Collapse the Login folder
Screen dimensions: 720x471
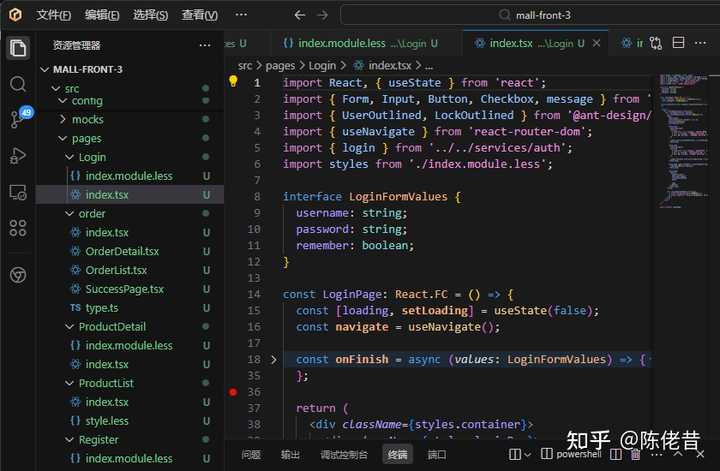coord(92,157)
